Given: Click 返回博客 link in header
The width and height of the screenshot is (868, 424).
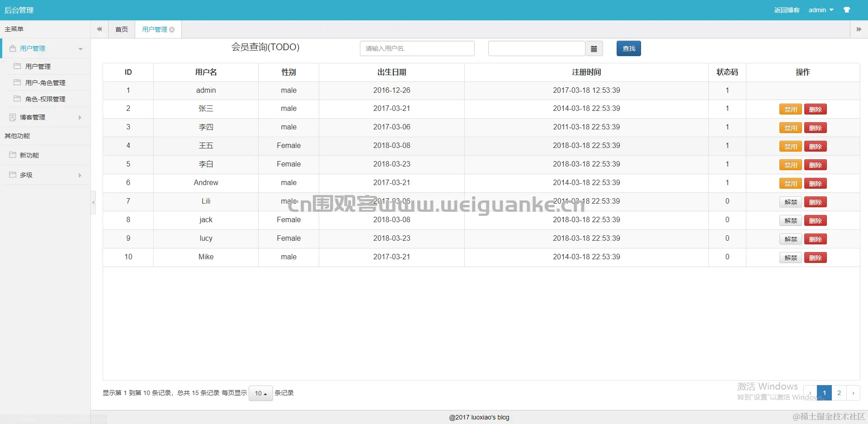Looking at the screenshot, I should pos(787,10).
